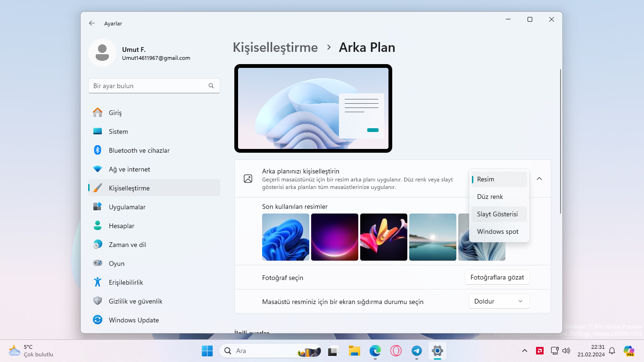Open the clock and date 22:31
Image resolution: width=644 pixels, height=362 pixels.
tap(591, 351)
